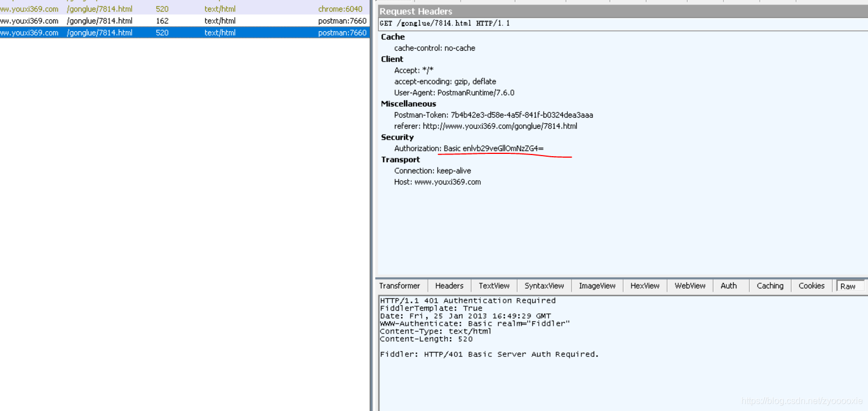Click the Date: Fri, 25 Jan 2013 line
Image resolution: width=868 pixels, height=411 pixels.
click(x=465, y=316)
